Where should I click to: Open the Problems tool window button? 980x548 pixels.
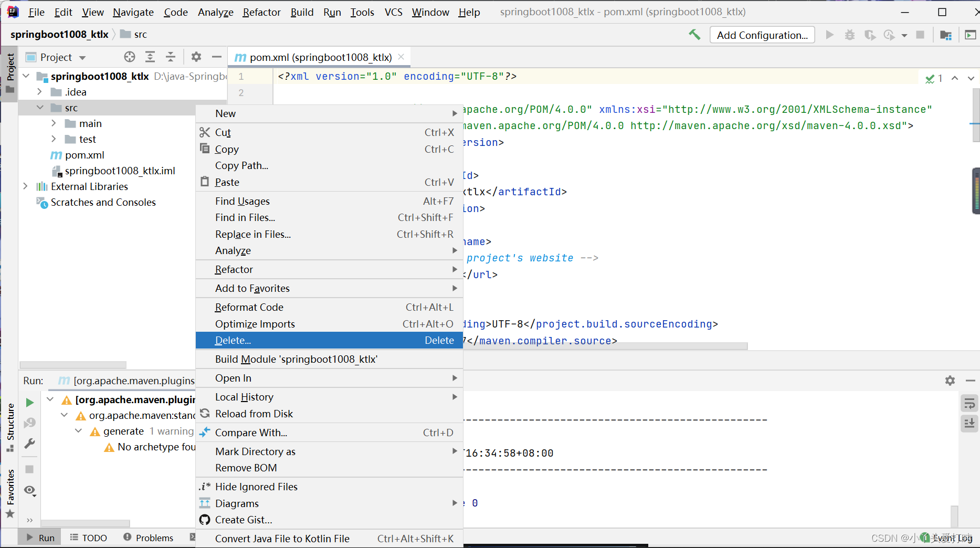pos(149,538)
